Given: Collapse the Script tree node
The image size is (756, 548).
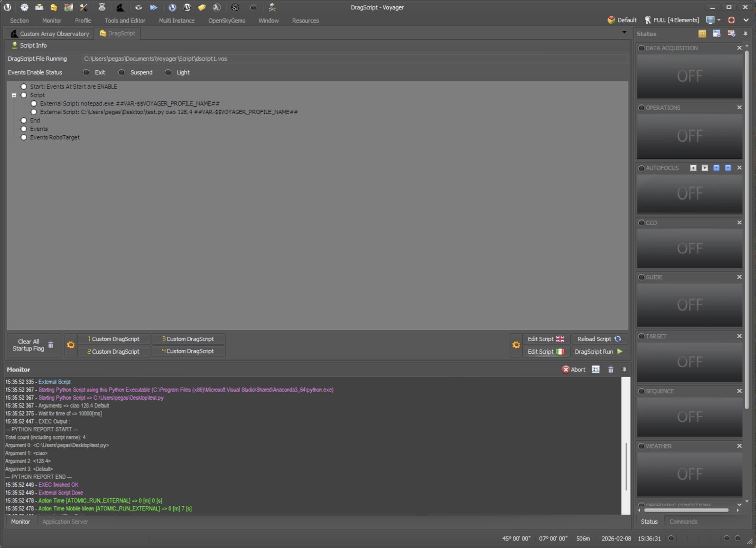Looking at the screenshot, I should (x=14, y=95).
